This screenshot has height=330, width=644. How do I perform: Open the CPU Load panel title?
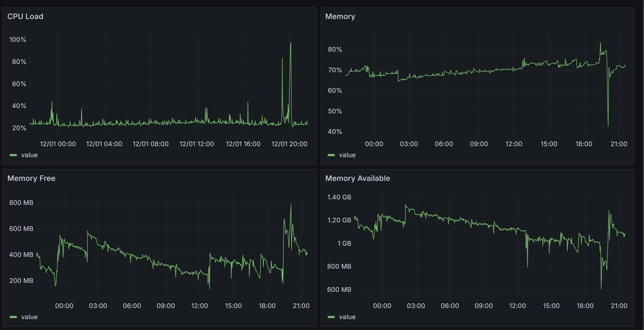(25, 17)
